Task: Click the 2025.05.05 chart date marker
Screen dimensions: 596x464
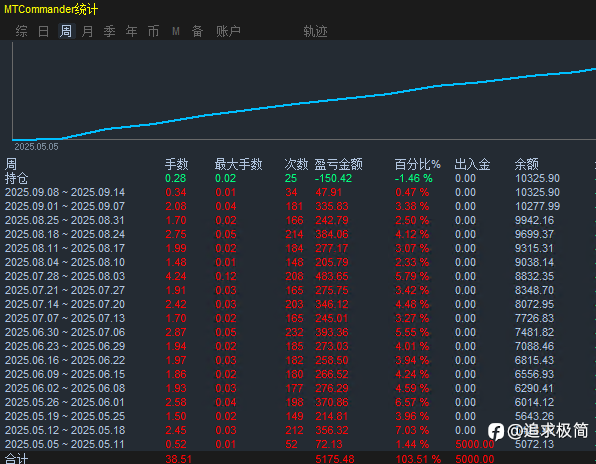Action: coord(36,147)
